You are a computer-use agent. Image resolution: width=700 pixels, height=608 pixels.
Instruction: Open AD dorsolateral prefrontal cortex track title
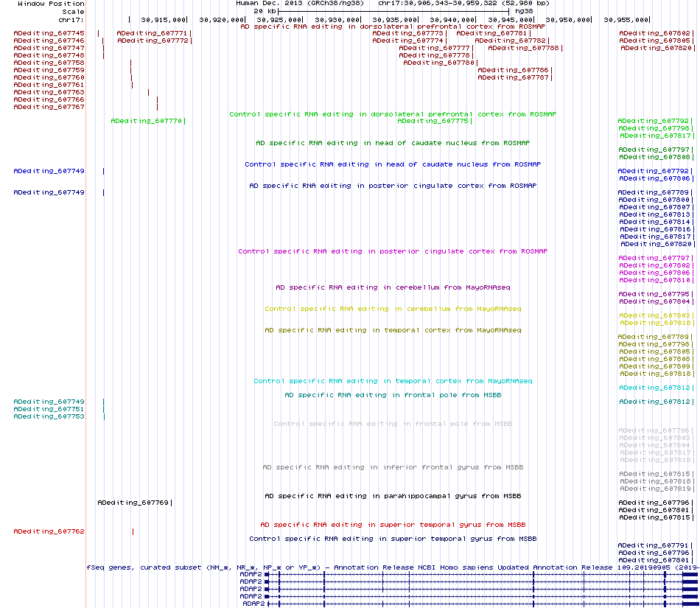tap(393, 27)
